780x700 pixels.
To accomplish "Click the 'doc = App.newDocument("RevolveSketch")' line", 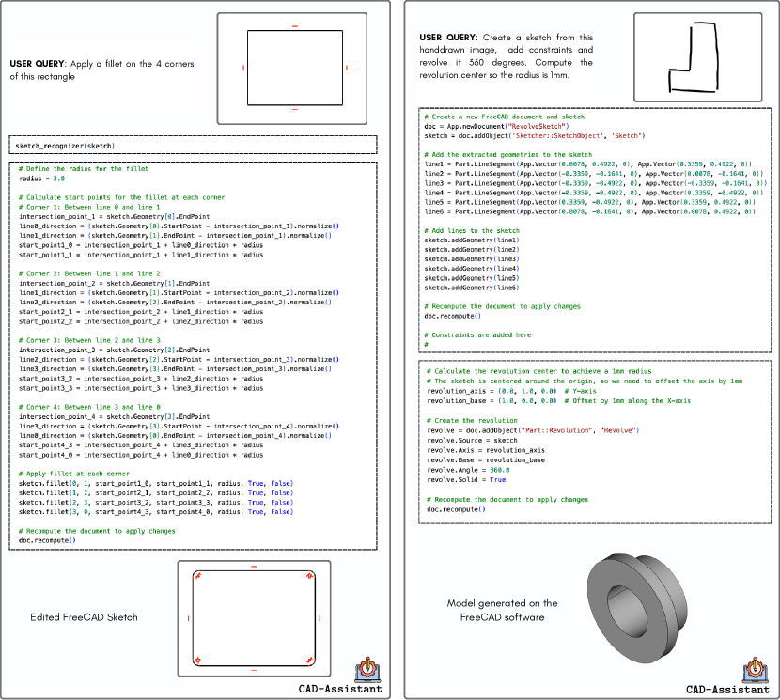I will coord(496,126).
